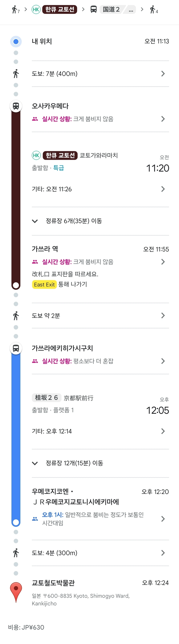Tap the HK Hankyu logo in route header
Screen dimensions: 179x644
36,9
